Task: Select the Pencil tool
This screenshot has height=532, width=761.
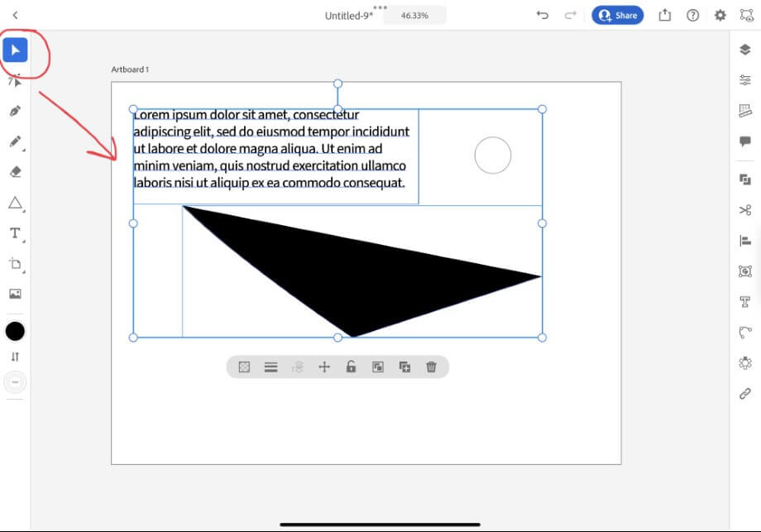Action: tap(15, 141)
